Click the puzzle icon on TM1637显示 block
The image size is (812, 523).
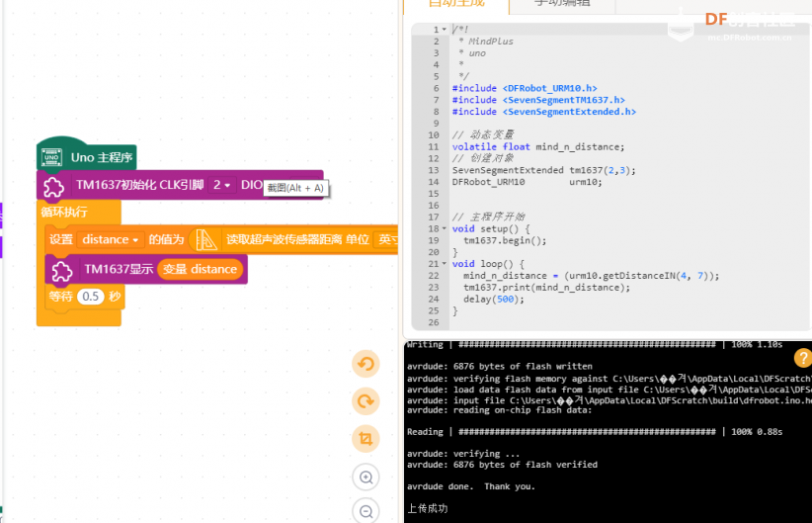pos(62,271)
